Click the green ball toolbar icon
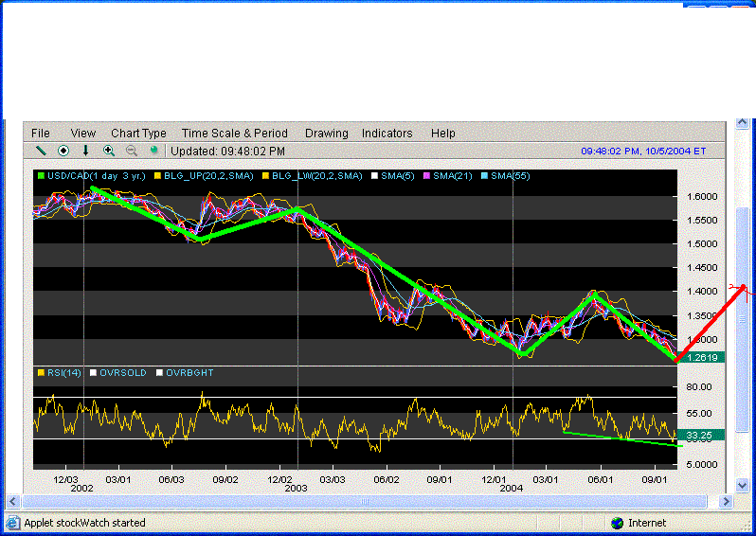 point(153,151)
